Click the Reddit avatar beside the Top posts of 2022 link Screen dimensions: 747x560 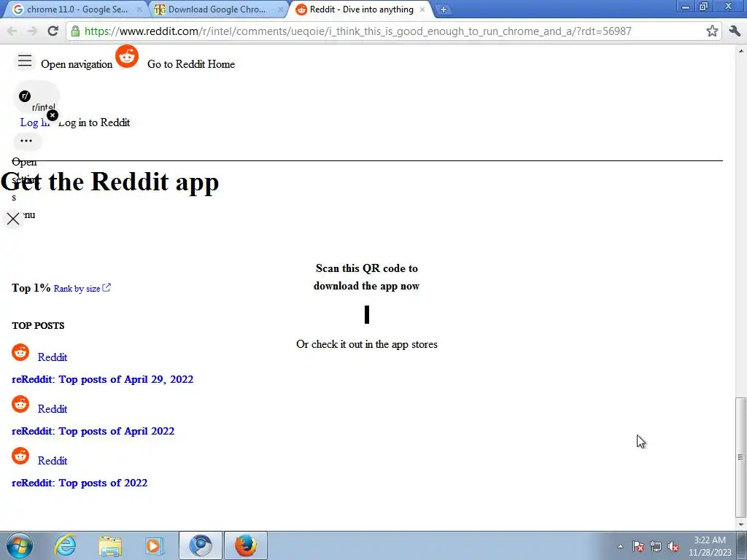coord(20,456)
